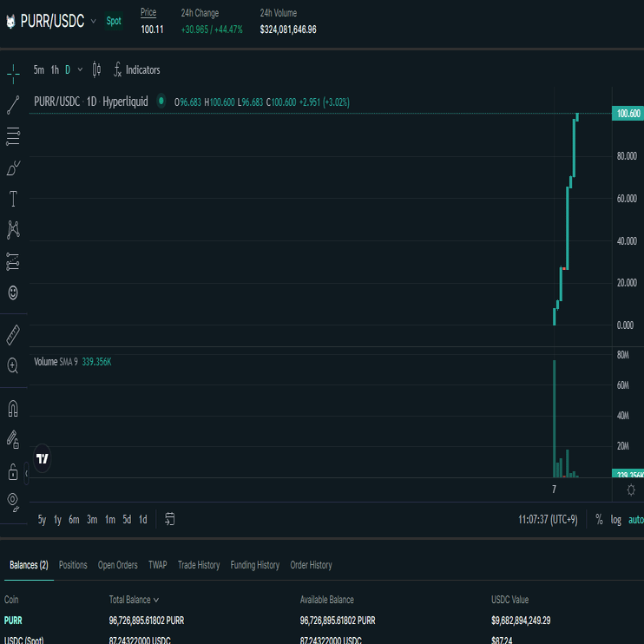Select the crosshair cursor tool
The height and width of the screenshot is (644, 644).
coord(13,74)
